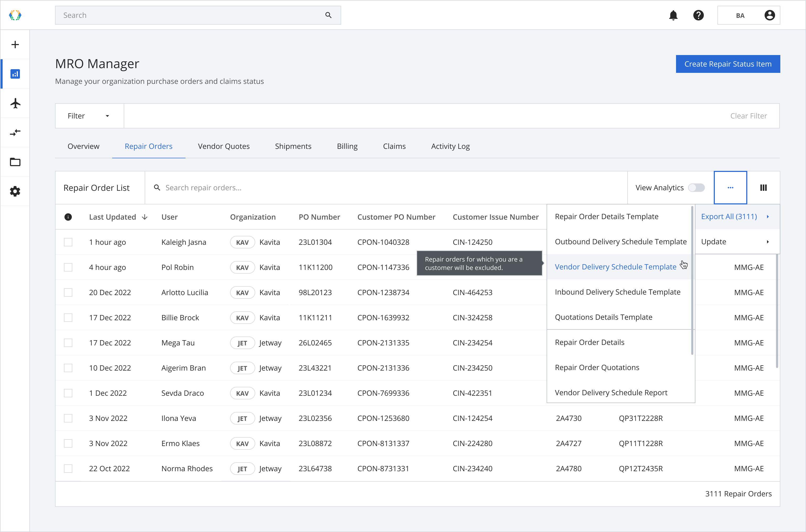
Task: Open the help question mark icon
Action: [698, 15]
